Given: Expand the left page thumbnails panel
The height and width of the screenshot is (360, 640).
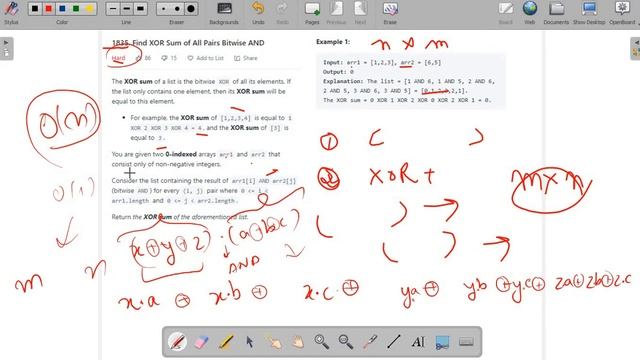Looking at the screenshot, I should (6, 49).
